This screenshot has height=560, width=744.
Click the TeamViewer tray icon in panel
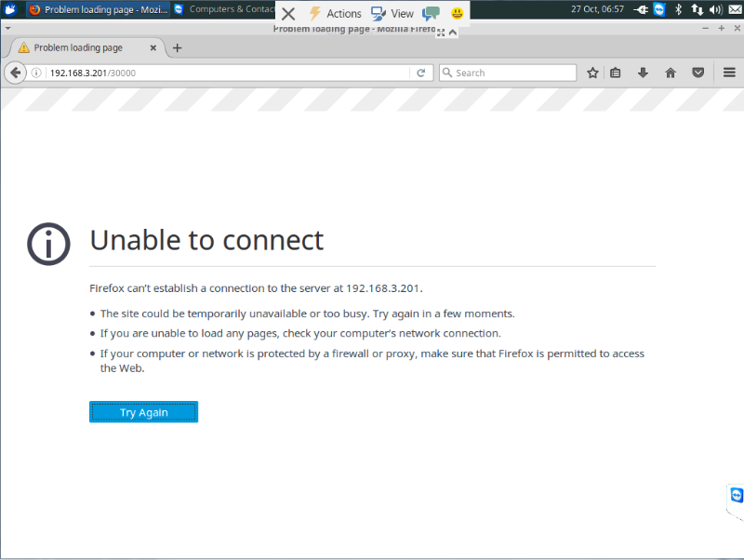click(659, 9)
